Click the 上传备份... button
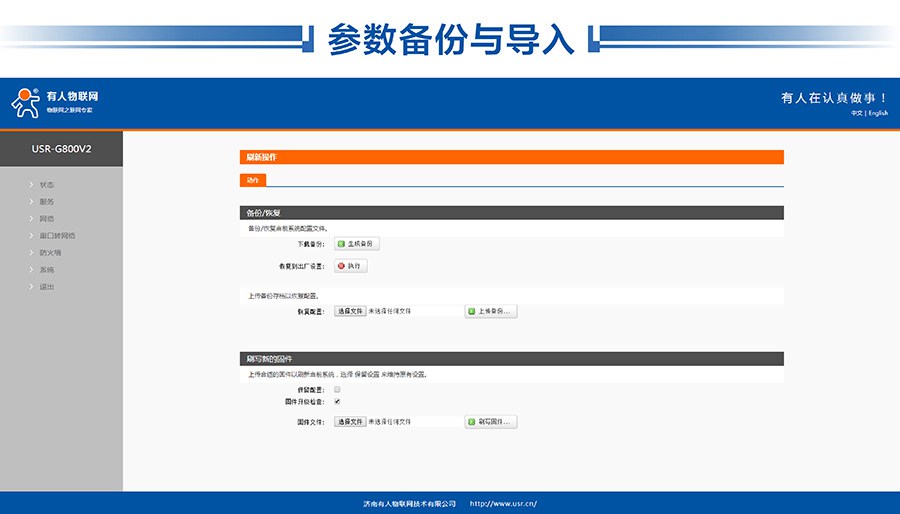 pyautogui.click(x=491, y=311)
